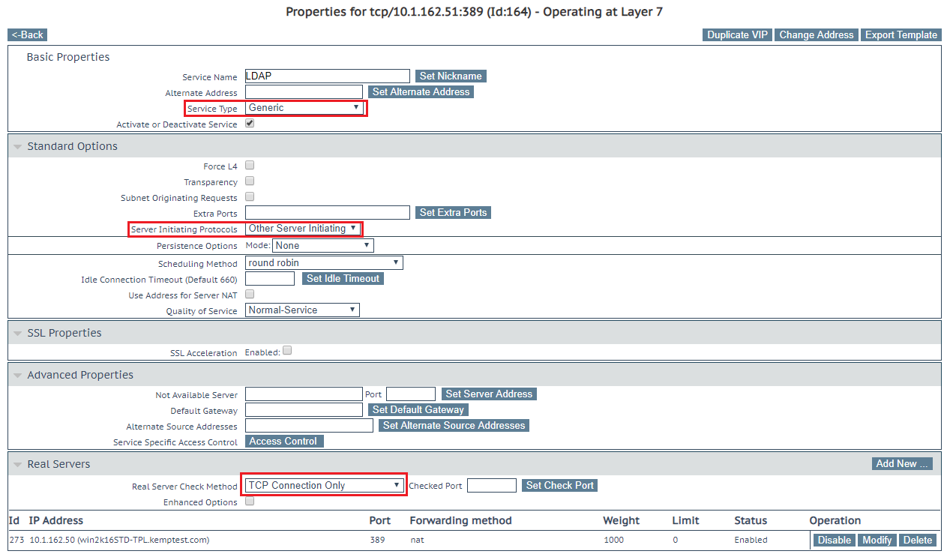Toggle Enhanced Options checkbox
Screen dimensions: 950x560
250,502
